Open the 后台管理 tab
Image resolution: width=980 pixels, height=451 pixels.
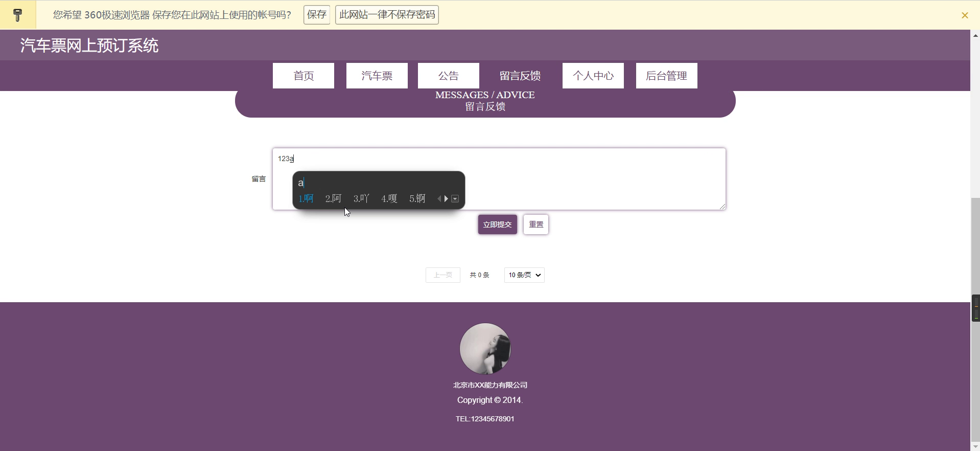coord(667,76)
